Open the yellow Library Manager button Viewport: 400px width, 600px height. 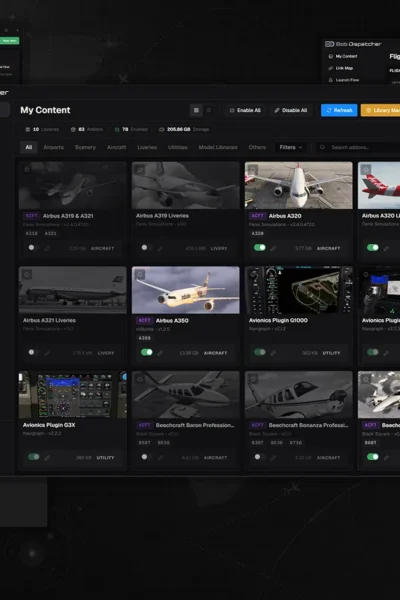pyautogui.click(x=380, y=110)
